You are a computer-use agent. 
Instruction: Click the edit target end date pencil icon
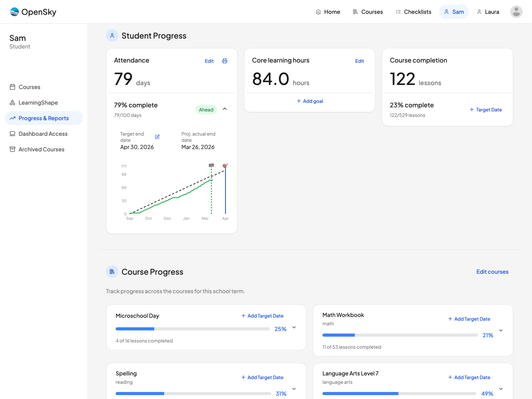point(157,137)
